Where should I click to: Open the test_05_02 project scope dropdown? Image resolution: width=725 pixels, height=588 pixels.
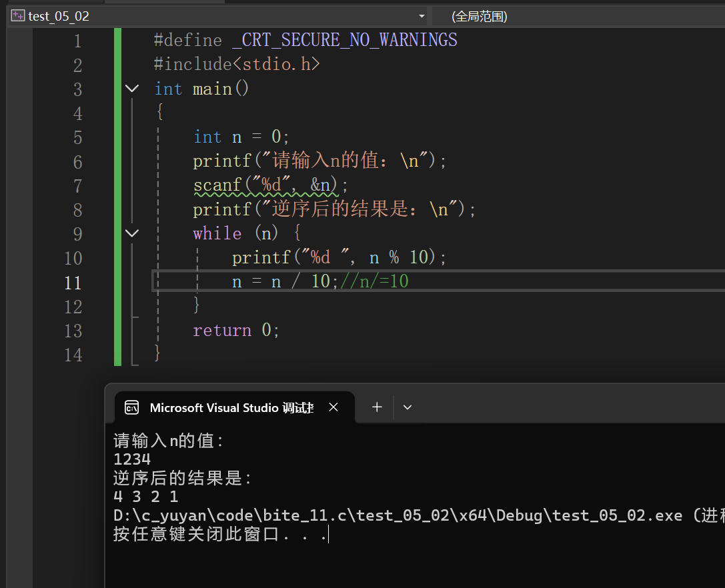click(422, 16)
